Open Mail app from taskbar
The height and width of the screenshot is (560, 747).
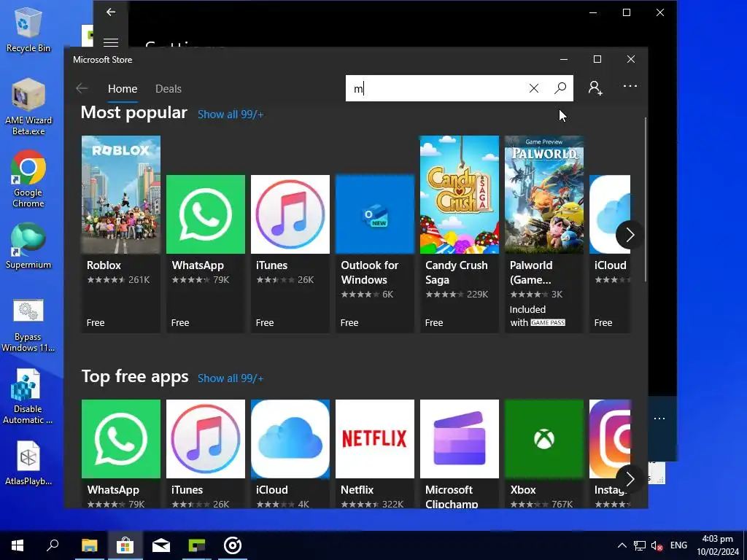point(161,545)
